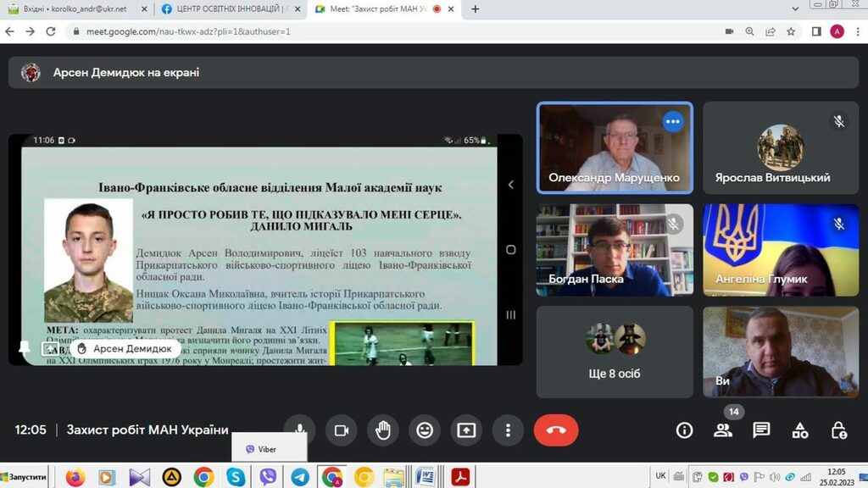
Task: Raise hand in the meeting
Action: click(x=383, y=430)
